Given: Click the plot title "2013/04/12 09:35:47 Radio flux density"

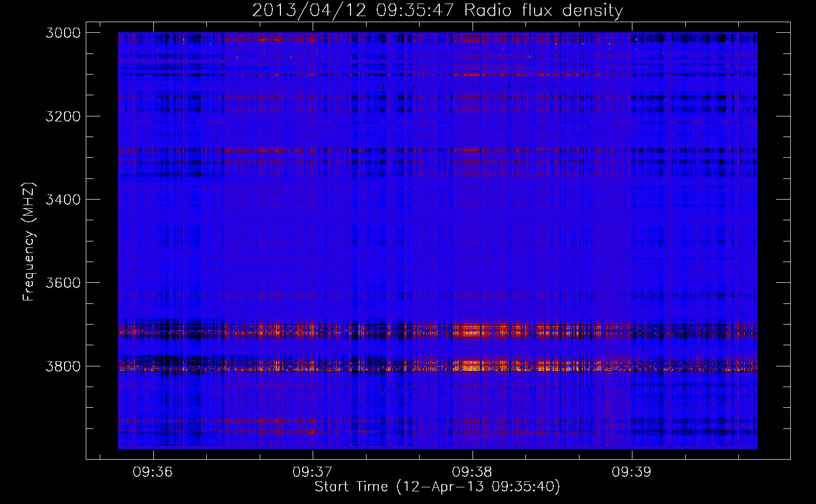Looking at the screenshot, I should pos(437,10).
